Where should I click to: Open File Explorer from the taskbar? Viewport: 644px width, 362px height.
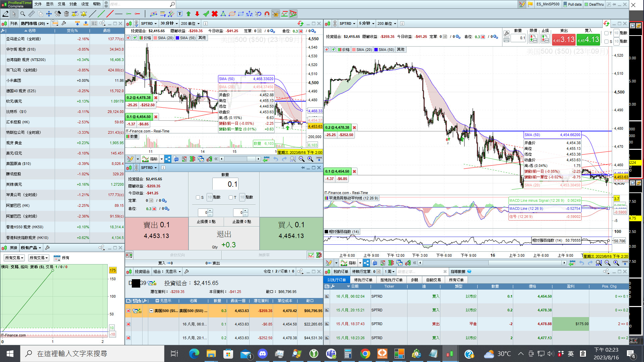[x=211, y=353]
